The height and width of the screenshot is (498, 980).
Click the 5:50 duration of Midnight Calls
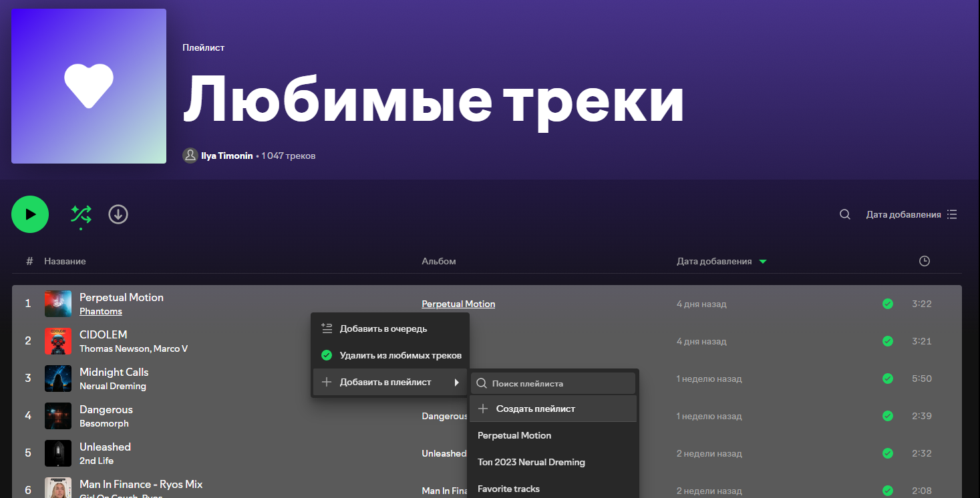click(x=922, y=379)
